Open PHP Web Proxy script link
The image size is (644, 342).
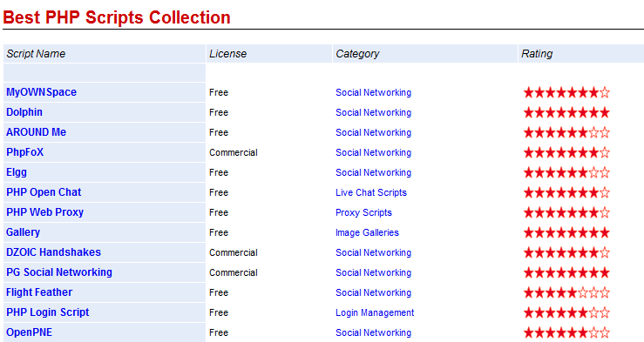(x=44, y=212)
